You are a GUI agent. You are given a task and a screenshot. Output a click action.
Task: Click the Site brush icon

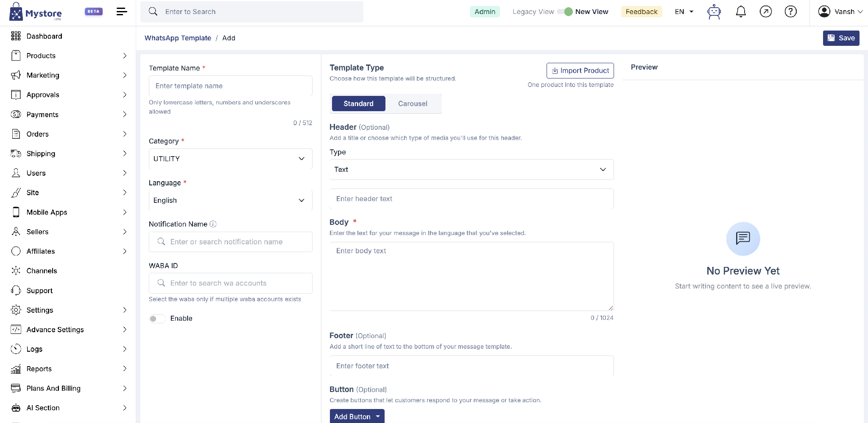coord(16,193)
